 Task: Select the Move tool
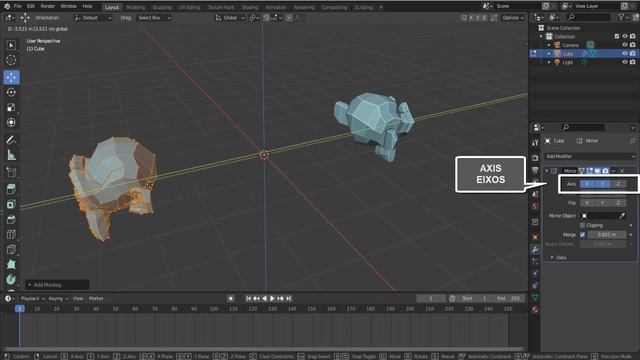(x=11, y=77)
